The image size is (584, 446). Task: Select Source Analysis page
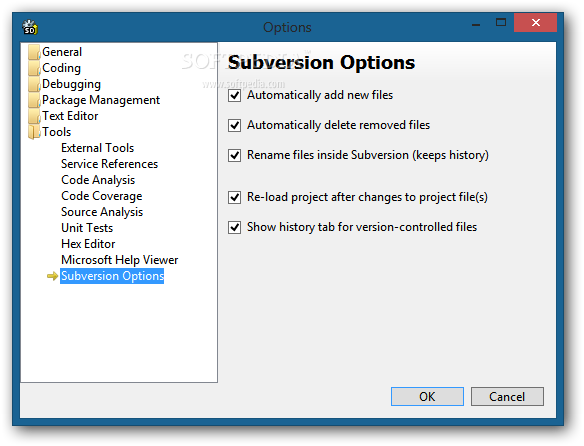coord(102,212)
